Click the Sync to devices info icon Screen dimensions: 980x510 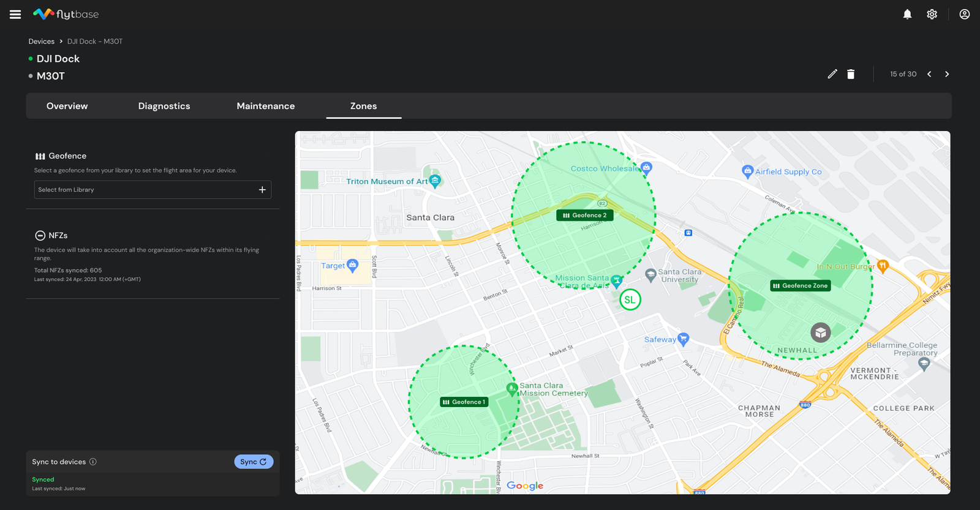[x=93, y=462]
